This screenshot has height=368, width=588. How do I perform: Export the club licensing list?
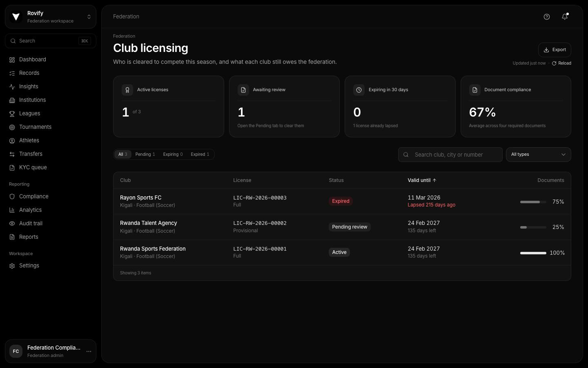point(555,50)
